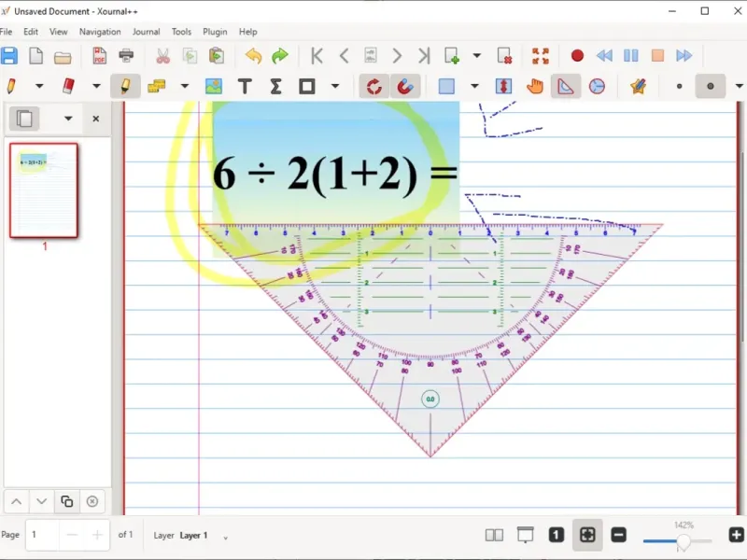
Task: Toggle fullscreen mode
Action: point(541,56)
